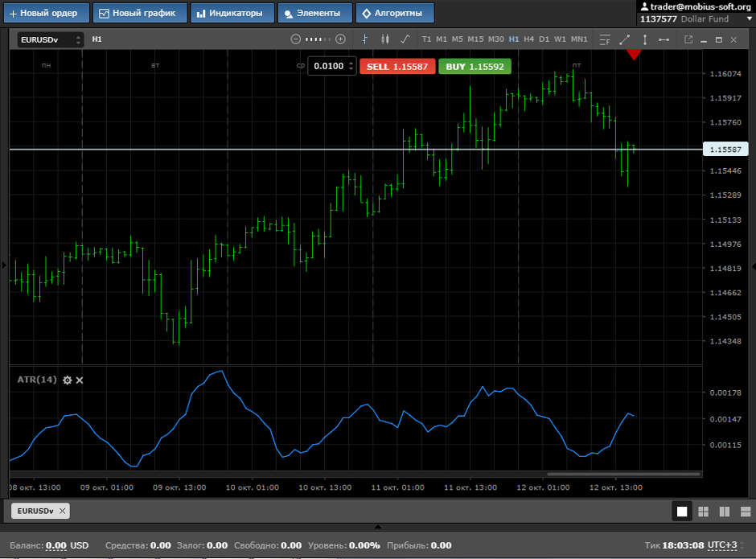Click the Залог 0.00 status value
Screen dimensions: 756x559
click(x=217, y=545)
